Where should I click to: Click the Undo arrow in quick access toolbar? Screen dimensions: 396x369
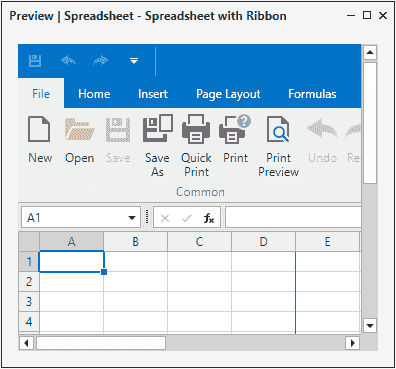tap(68, 61)
